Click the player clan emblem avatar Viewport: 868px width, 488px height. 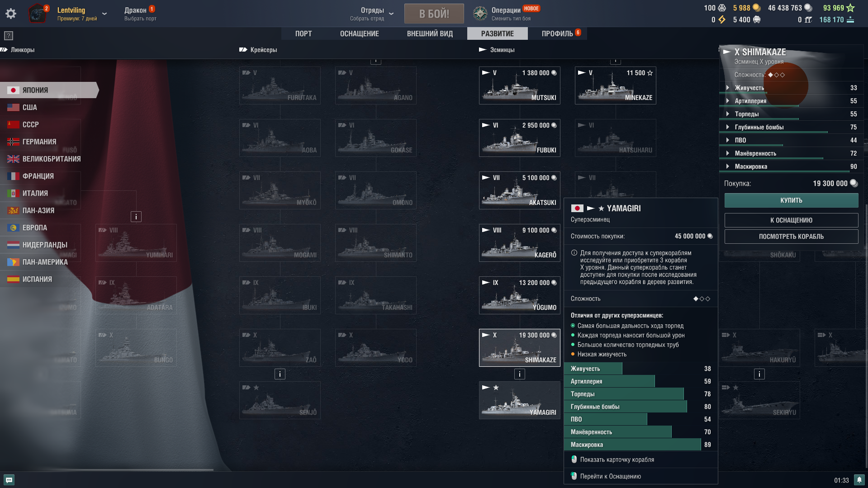pos(38,14)
